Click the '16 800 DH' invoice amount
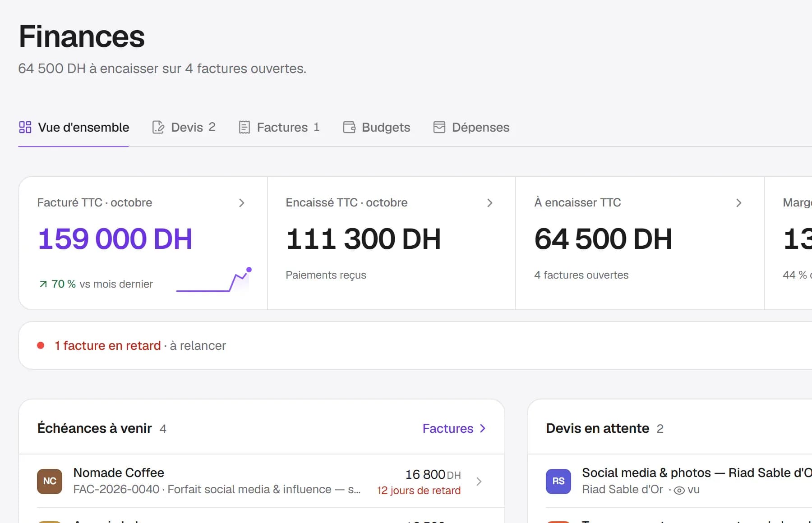The image size is (812, 523). [x=433, y=475]
